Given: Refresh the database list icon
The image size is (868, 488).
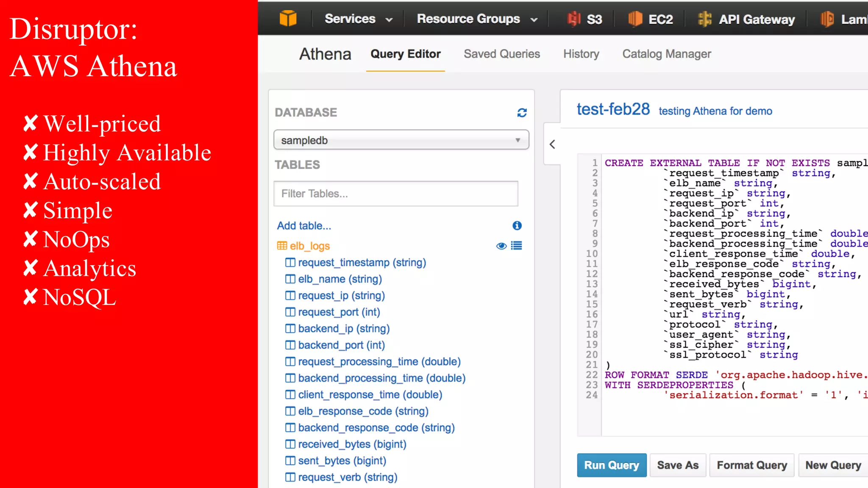Looking at the screenshot, I should 522,113.
